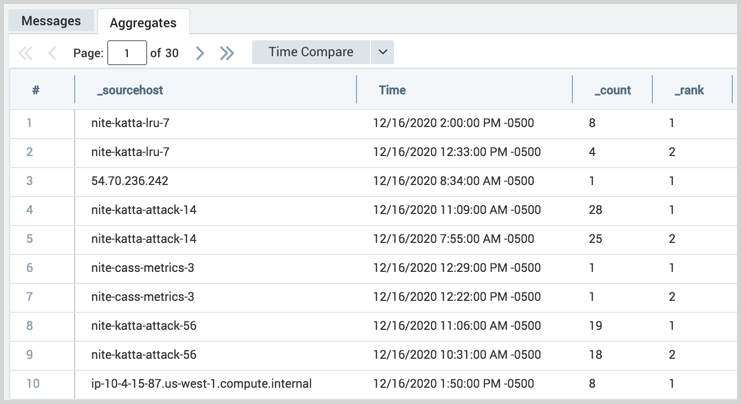Click the Time Compare button
Screen dimensions: 741x404
[310, 52]
